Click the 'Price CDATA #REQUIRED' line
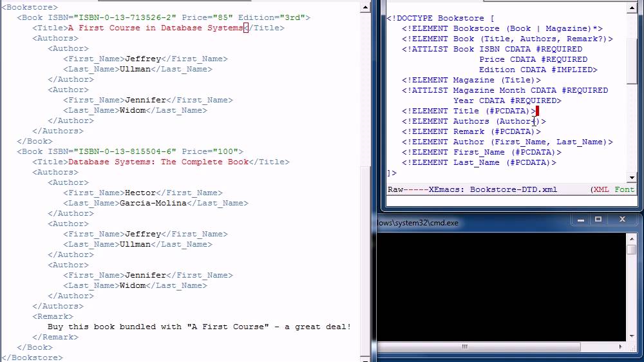 (x=533, y=59)
